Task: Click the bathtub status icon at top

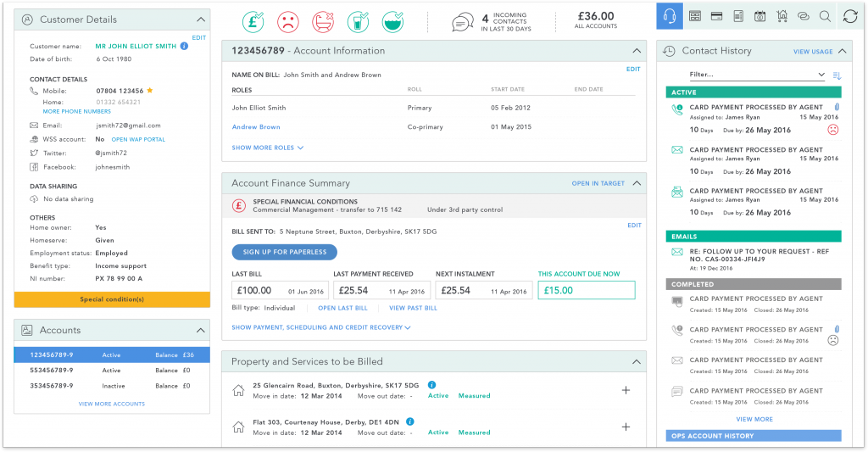Action: click(323, 22)
